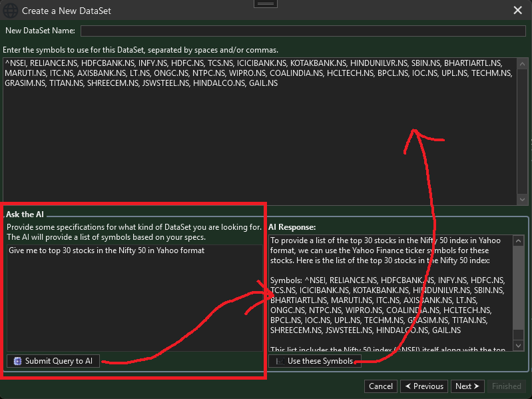Cancel the dataset creation wizard
532x399 pixels.
[380, 386]
